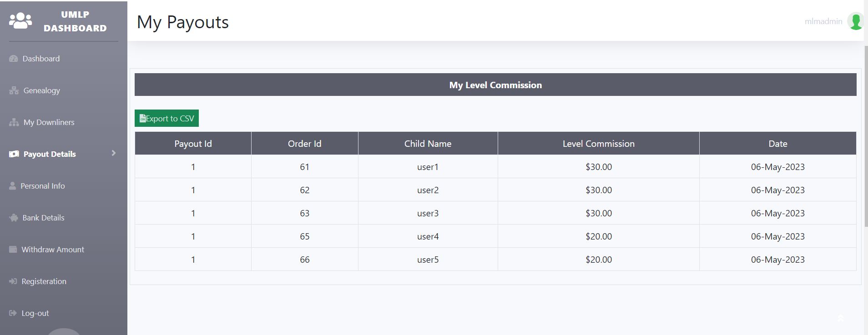Screen dimensions: 868x335
Task: Click the UMLP users group logo
Action: point(20,21)
